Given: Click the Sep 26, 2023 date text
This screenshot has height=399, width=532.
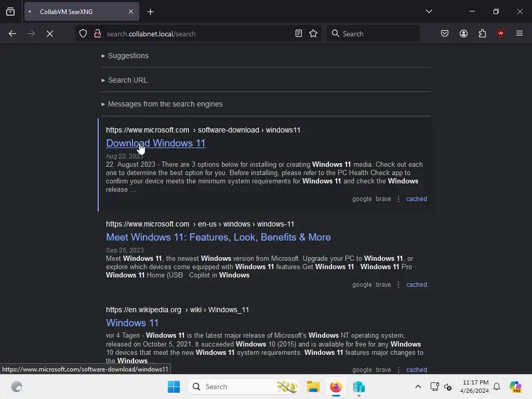Looking at the screenshot, I should pyautogui.click(x=125, y=250).
